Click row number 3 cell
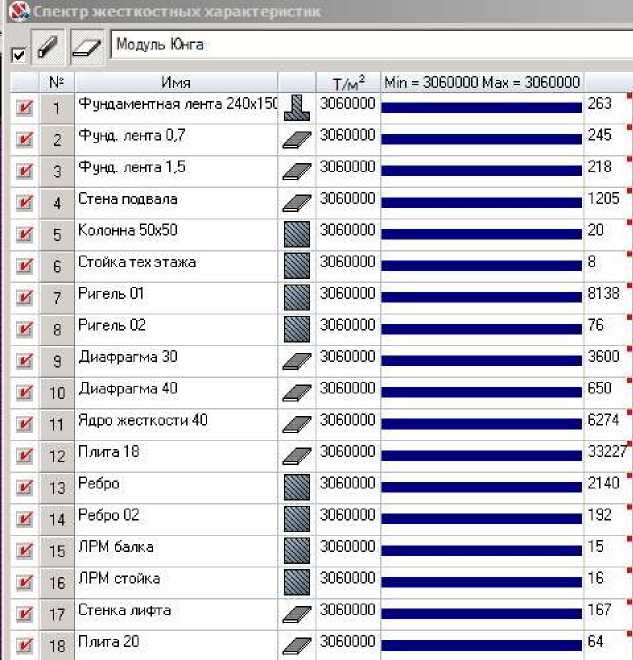This screenshot has height=660, width=633. [x=57, y=172]
